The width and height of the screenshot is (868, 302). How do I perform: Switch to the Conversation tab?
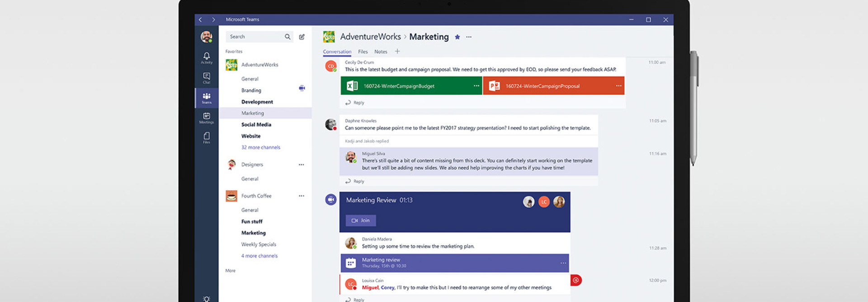pos(337,52)
